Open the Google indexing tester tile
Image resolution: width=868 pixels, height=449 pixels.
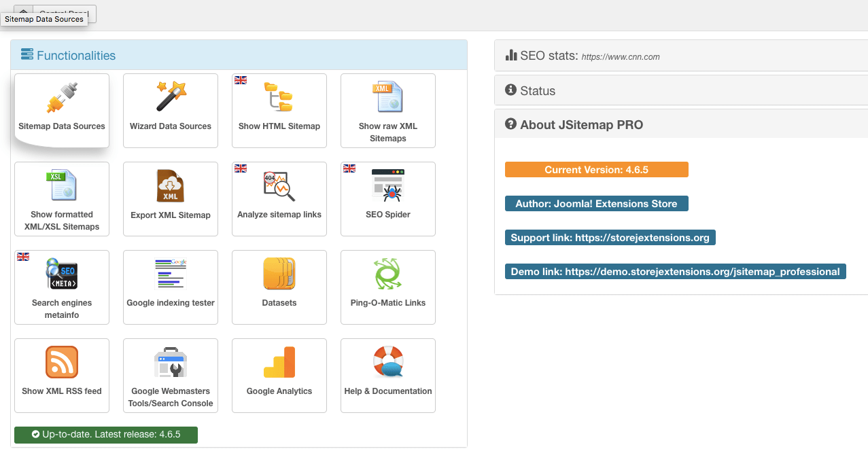(171, 287)
